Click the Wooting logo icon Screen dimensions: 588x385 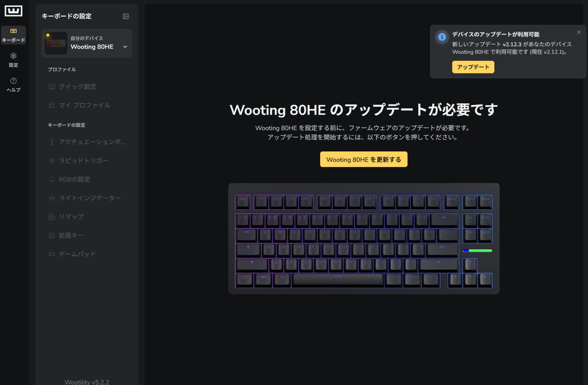tap(13, 11)
